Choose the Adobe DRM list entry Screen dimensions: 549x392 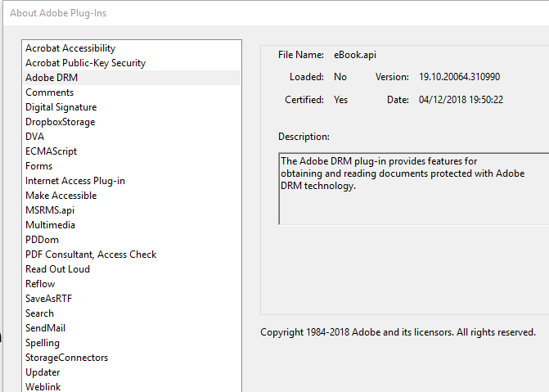pyautogui.click(x=52, y=78)
